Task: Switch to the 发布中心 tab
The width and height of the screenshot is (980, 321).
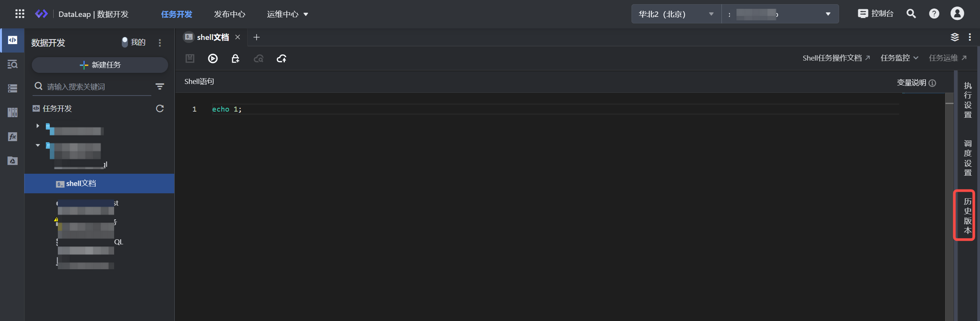Action: point(229,14)
